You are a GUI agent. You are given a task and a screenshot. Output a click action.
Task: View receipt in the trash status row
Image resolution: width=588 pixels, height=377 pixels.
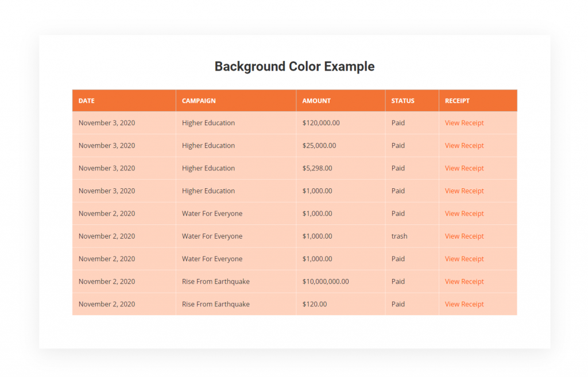[x=464, y=236]
